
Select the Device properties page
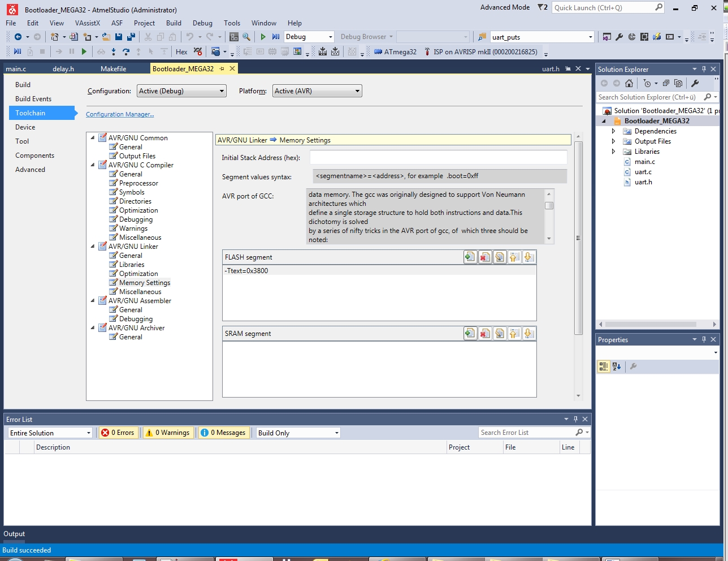pos(25,127)
